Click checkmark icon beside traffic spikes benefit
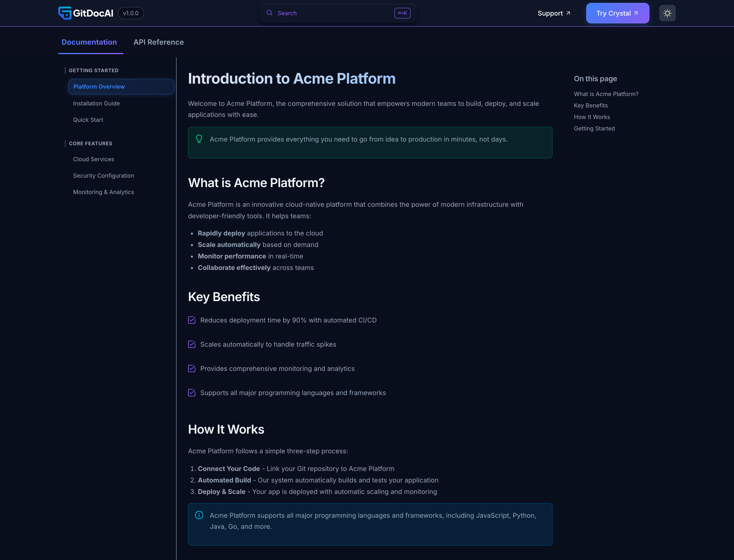 pyautogui.click(x=192, y=344)
